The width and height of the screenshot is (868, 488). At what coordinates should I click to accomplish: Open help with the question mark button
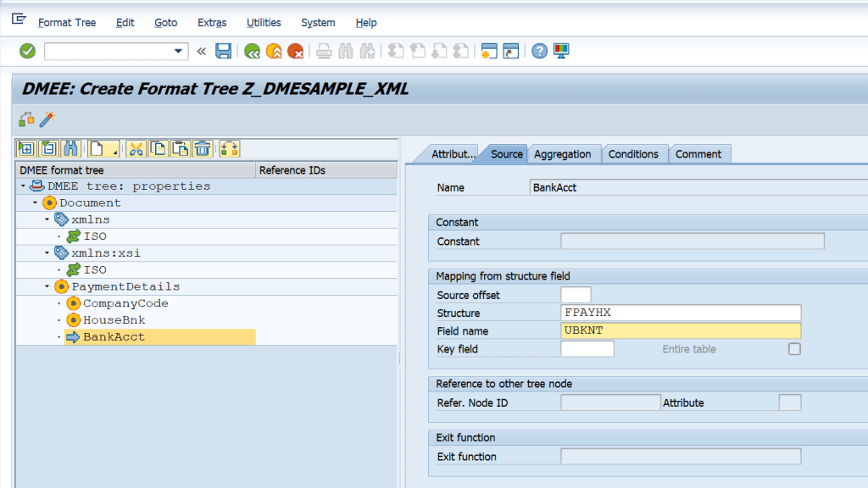click(540, 51)
